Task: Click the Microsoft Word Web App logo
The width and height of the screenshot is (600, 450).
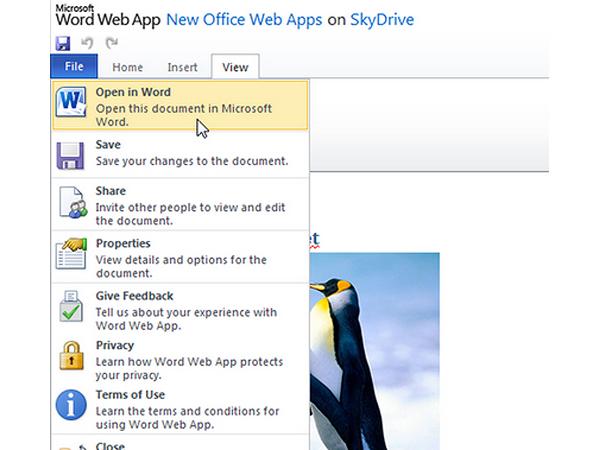Action: pos(108,16)
